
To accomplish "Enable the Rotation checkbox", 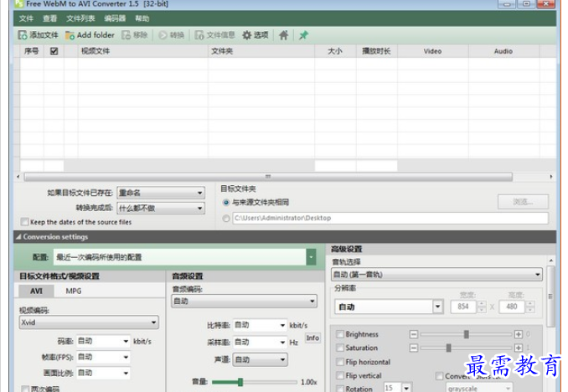I will [340, 389].
